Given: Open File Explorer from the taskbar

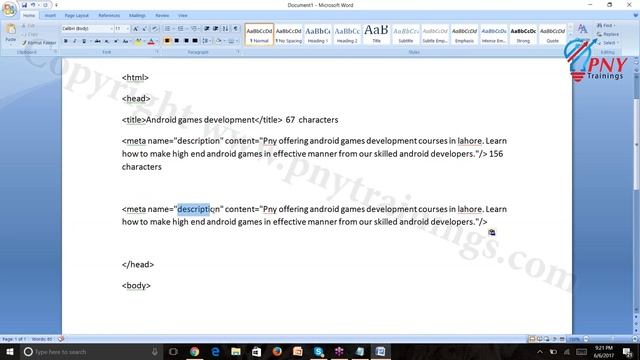Looking at the screenshot, I should [236, 351].
